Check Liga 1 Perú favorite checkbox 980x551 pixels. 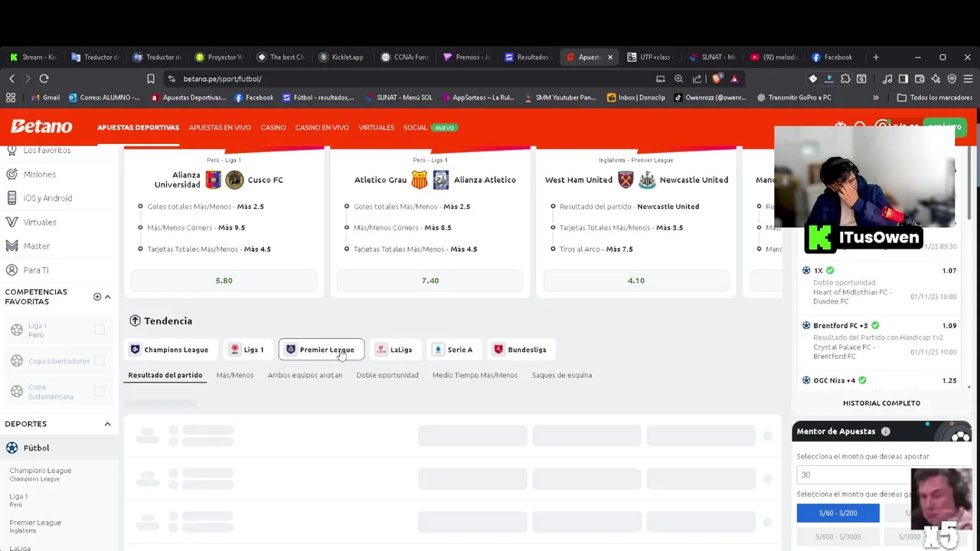[100, 330]
